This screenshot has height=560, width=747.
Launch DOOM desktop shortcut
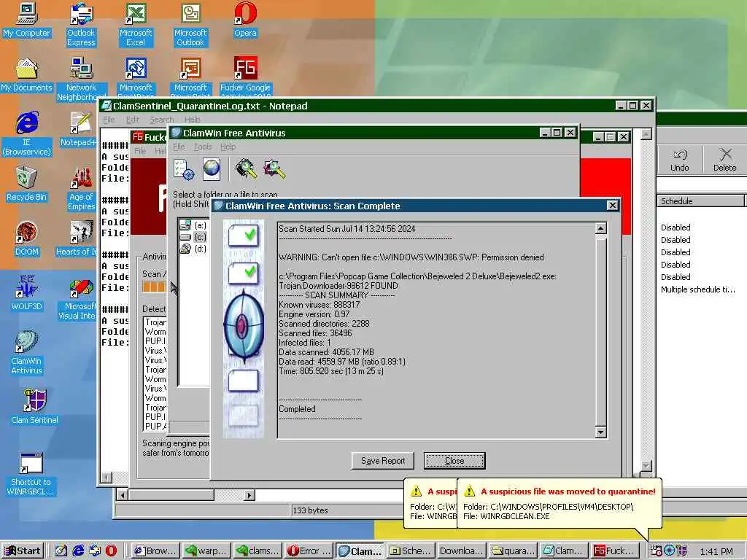(x=26, y=239)
